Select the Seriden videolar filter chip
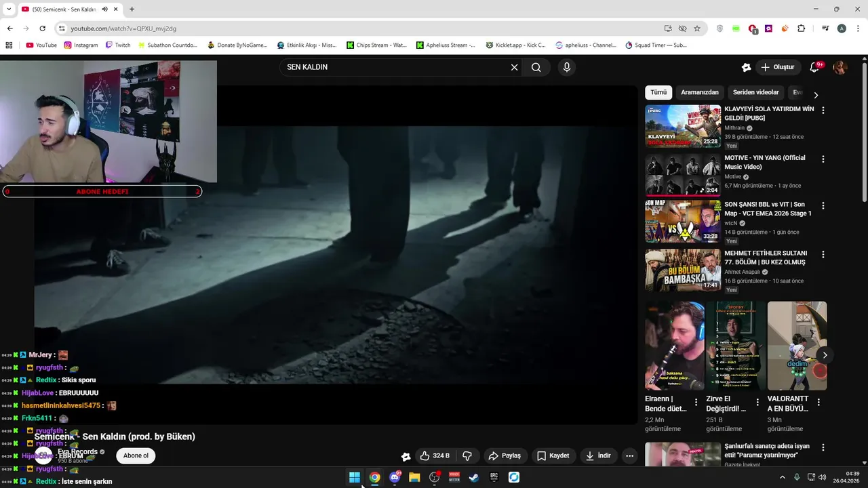Screen dimensions: 868x488 pos(756,92)
